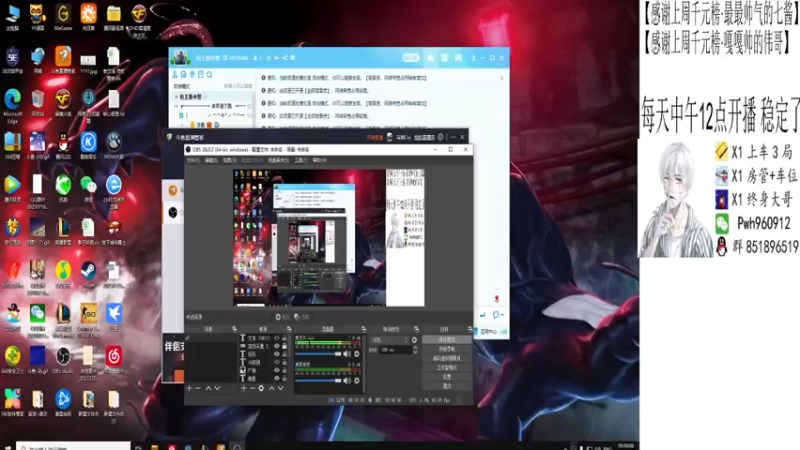Open Settings button in OBS controls
The height and width of the screenshot is (450, 800).
click(x=446, y=377)
